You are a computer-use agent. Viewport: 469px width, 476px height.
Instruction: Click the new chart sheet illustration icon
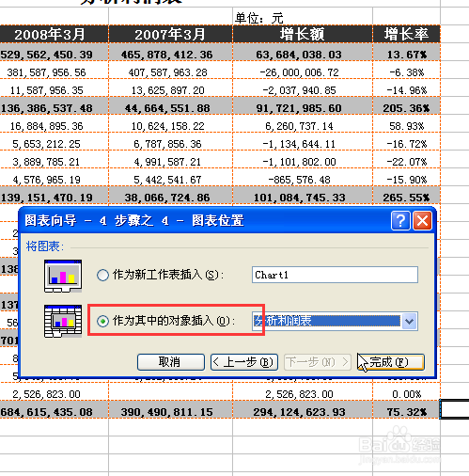coord(63,276)
